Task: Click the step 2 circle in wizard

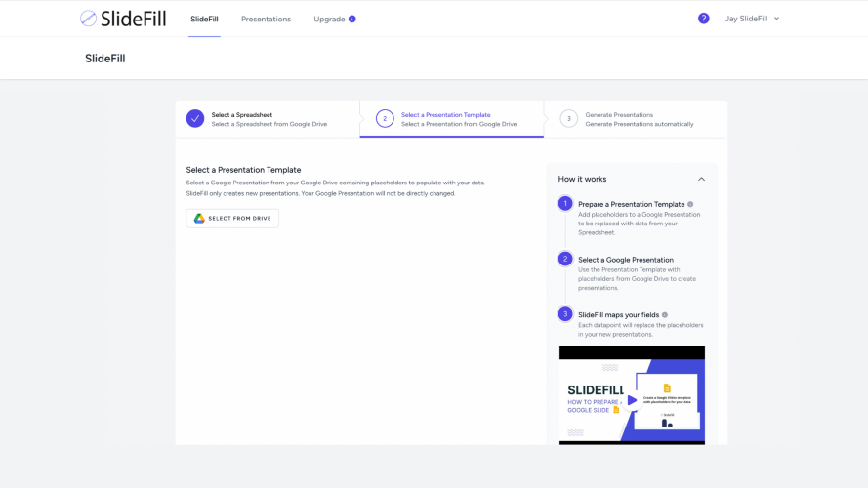Action: click(x=385, y=118)
